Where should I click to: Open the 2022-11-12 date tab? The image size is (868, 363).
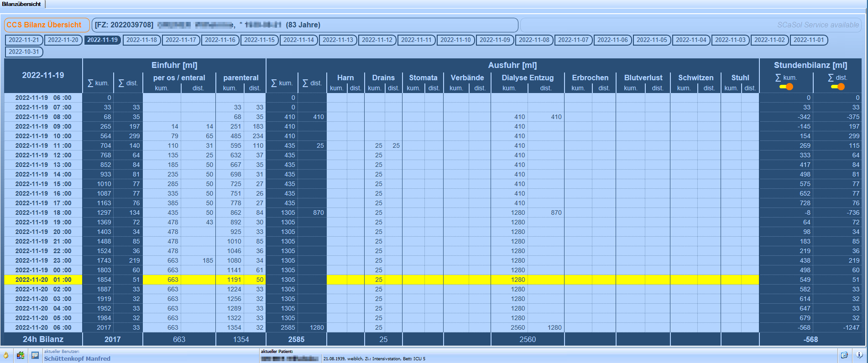tap(377, 40)
